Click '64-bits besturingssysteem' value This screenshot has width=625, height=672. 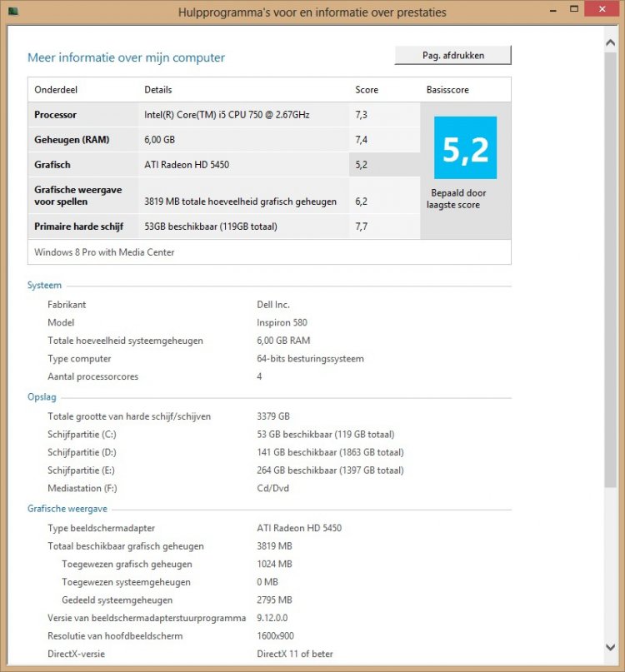[x=310, y=359]
